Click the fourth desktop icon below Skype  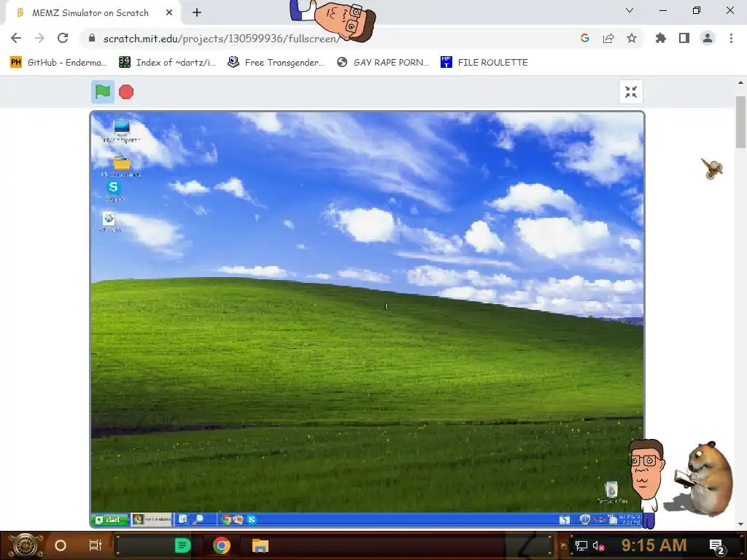click(x=109, y=222)
